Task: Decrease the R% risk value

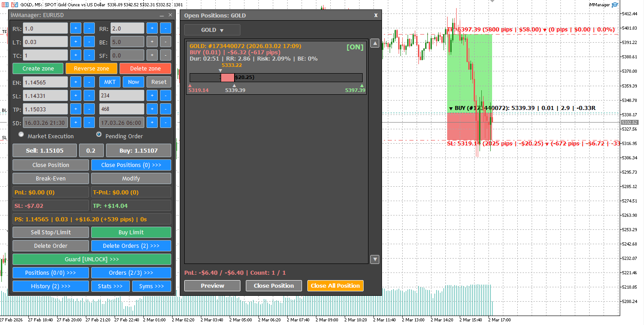Action: [89, 28]
